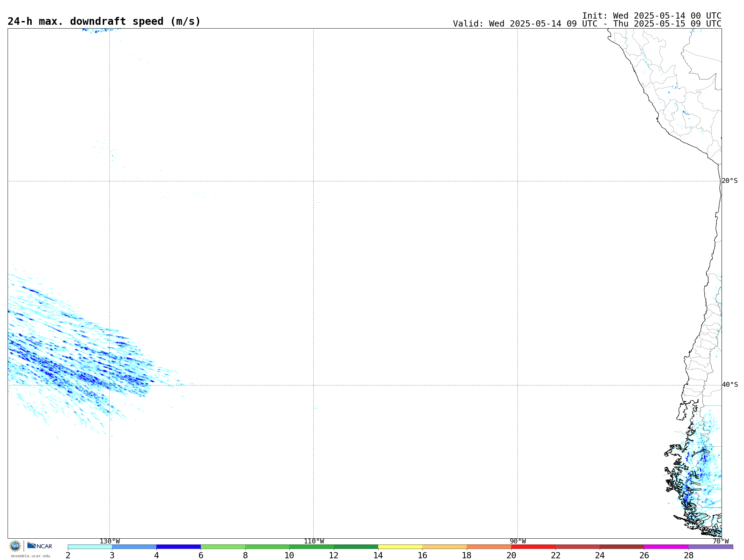Click the colorbar tick label 20
The image size is (744, 560).
click(x=511, y=556)
